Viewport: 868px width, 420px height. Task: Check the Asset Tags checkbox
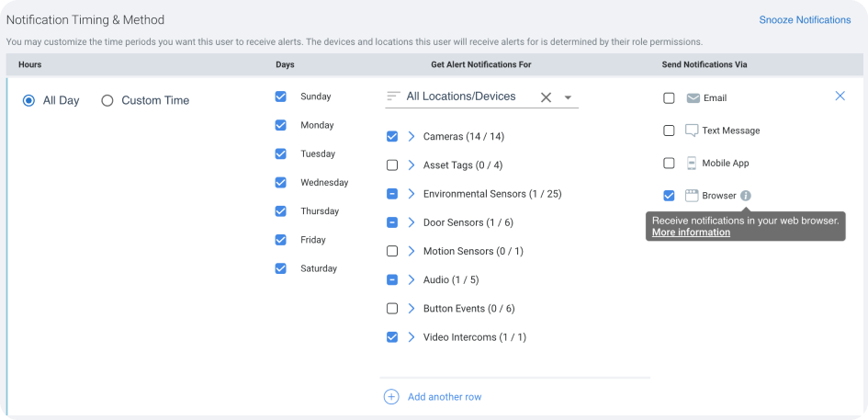[x=392, y=165]
